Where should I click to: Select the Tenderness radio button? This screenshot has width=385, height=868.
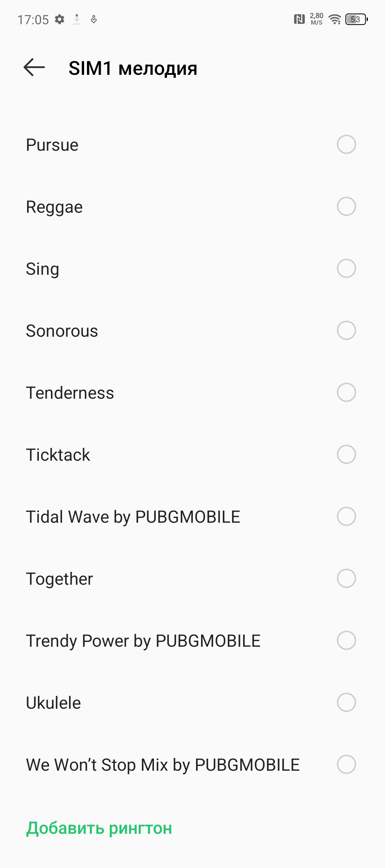346,392
